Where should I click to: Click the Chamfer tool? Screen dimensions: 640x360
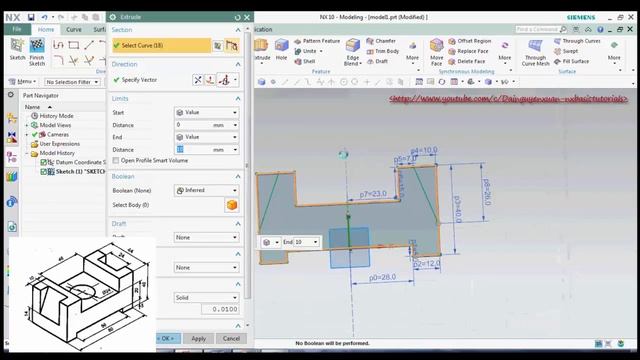coord(381,41)
